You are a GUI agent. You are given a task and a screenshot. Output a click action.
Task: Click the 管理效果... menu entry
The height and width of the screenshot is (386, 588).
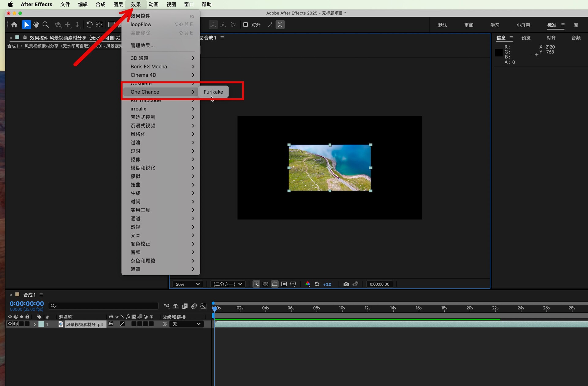(x=143, y=46)
